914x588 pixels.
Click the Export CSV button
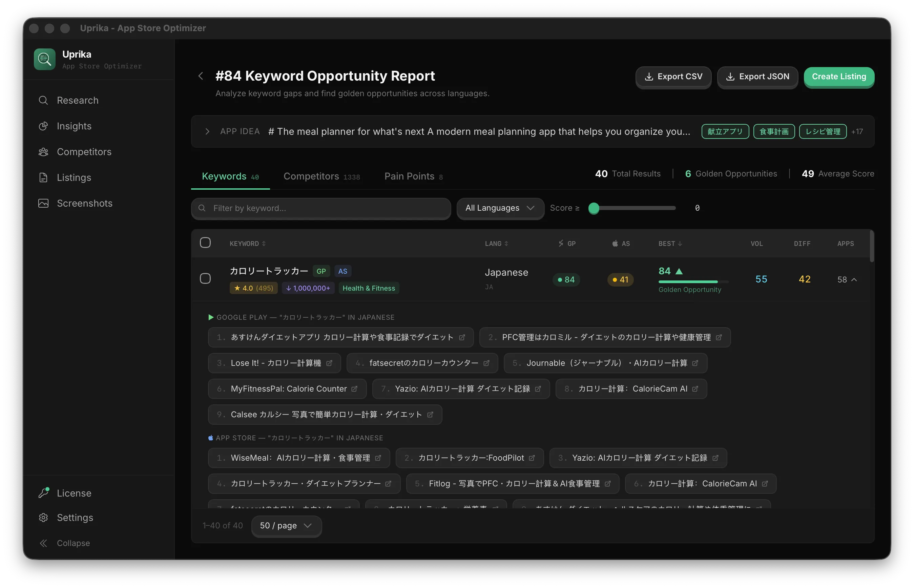[673, 77]
